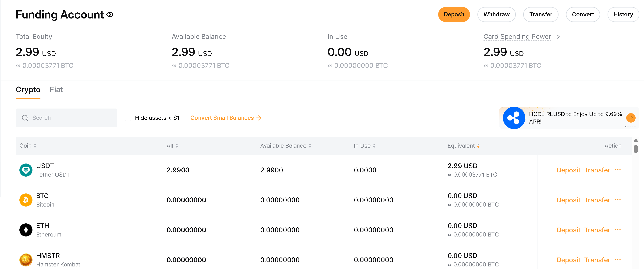Open the HODL RLUSD APR banner text
This screenshot has width=644, height=269.
click(x=575, y=118)
